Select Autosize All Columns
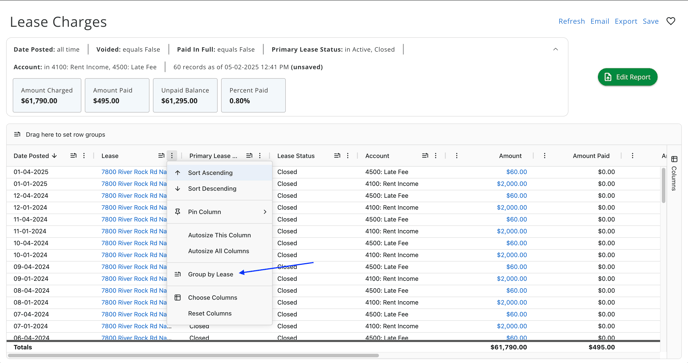This screenshot has height=363, width=688. (219, 251)
